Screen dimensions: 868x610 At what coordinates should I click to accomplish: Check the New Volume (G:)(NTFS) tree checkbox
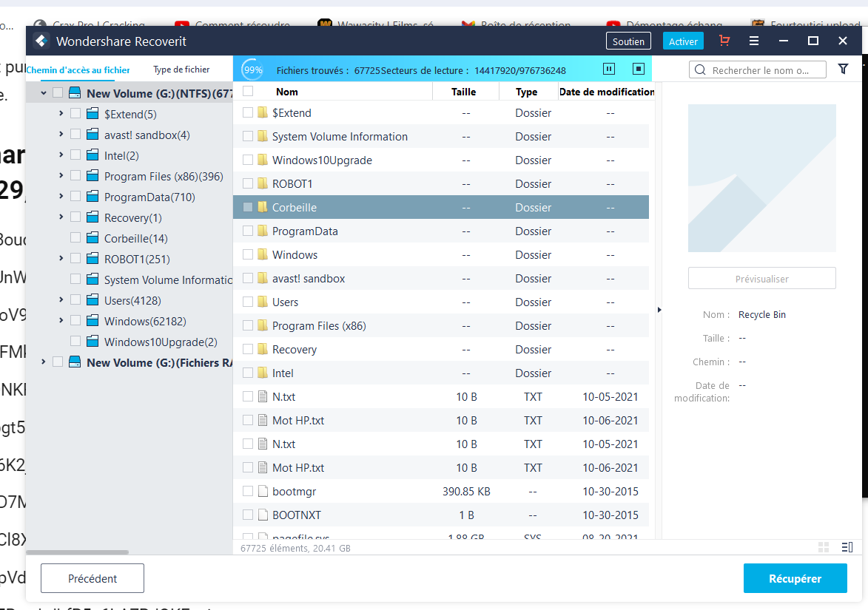pyautogui.click(x=58, y=92)
